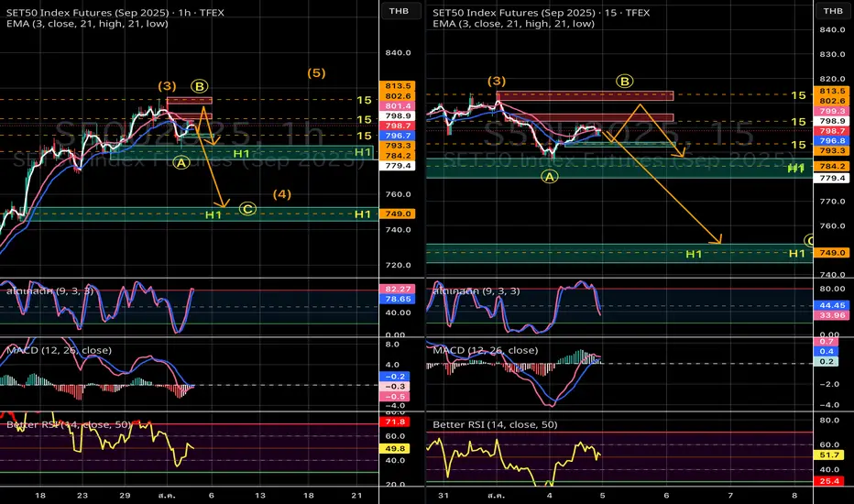Click the 51.7 RSI value label
854x504 pixels.
828,455
